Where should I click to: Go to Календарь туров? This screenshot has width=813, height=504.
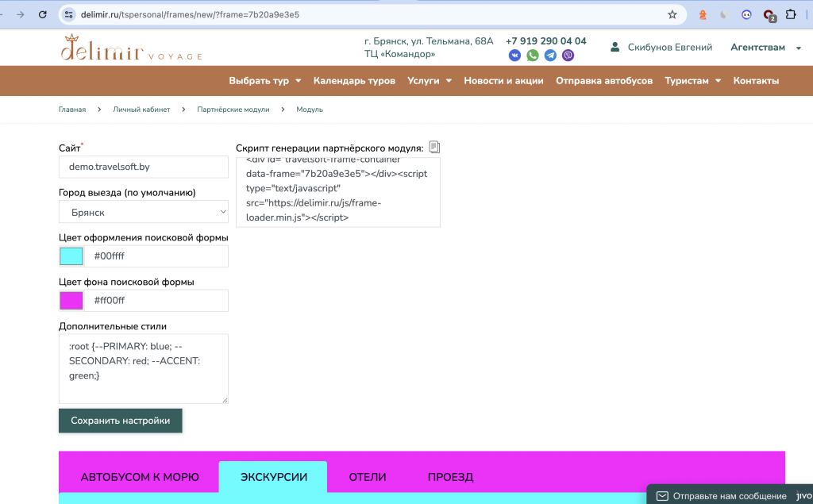click(x=354, y=81)
